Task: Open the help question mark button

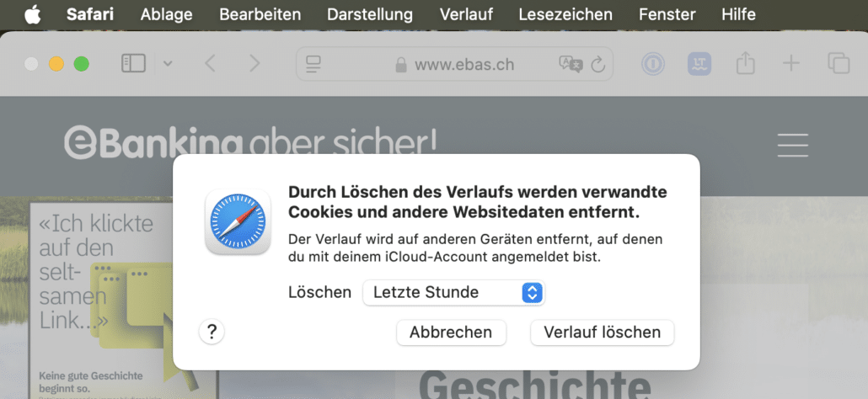Action: [x=212, y=332]
